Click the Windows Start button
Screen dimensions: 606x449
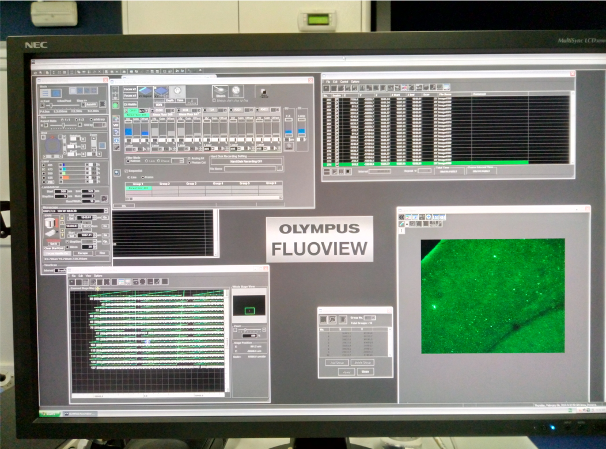point(51,413)
